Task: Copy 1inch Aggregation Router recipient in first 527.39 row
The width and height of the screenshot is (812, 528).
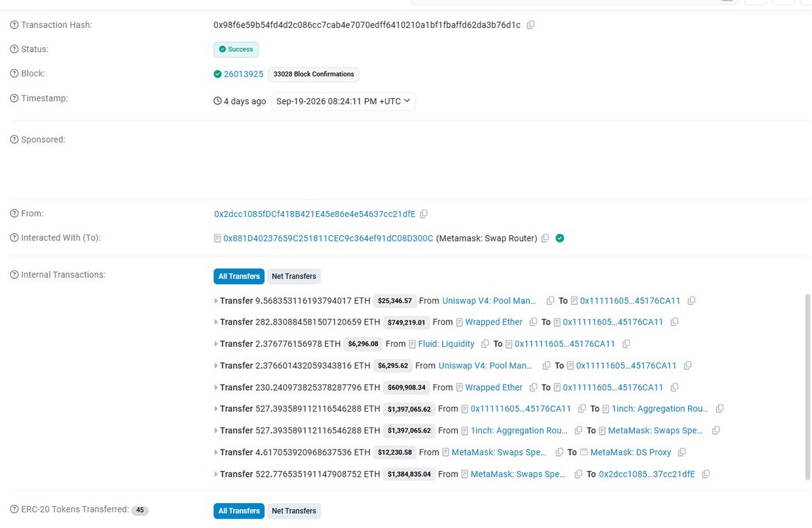Action: (719, 409)
